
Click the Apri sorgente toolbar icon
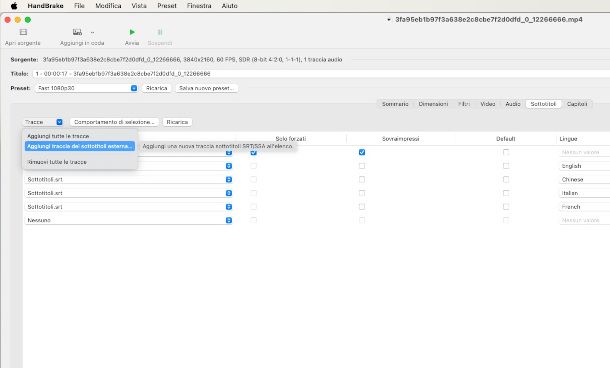[23, 32]
